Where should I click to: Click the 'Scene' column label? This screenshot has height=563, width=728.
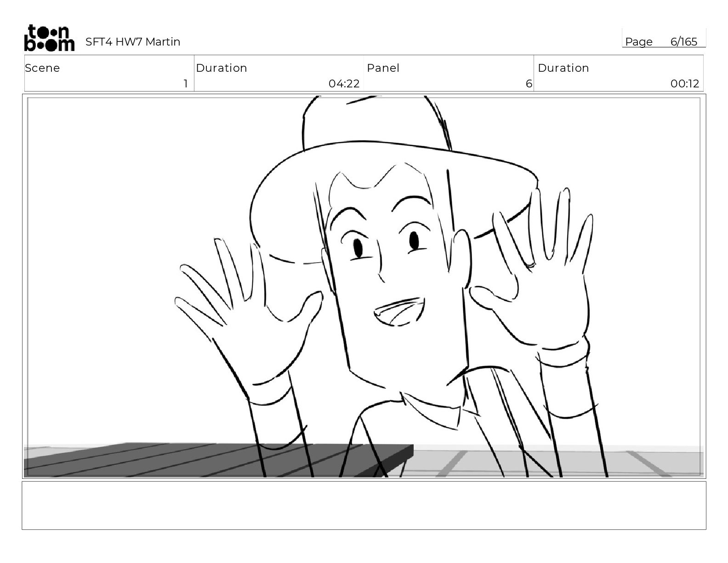42,68
